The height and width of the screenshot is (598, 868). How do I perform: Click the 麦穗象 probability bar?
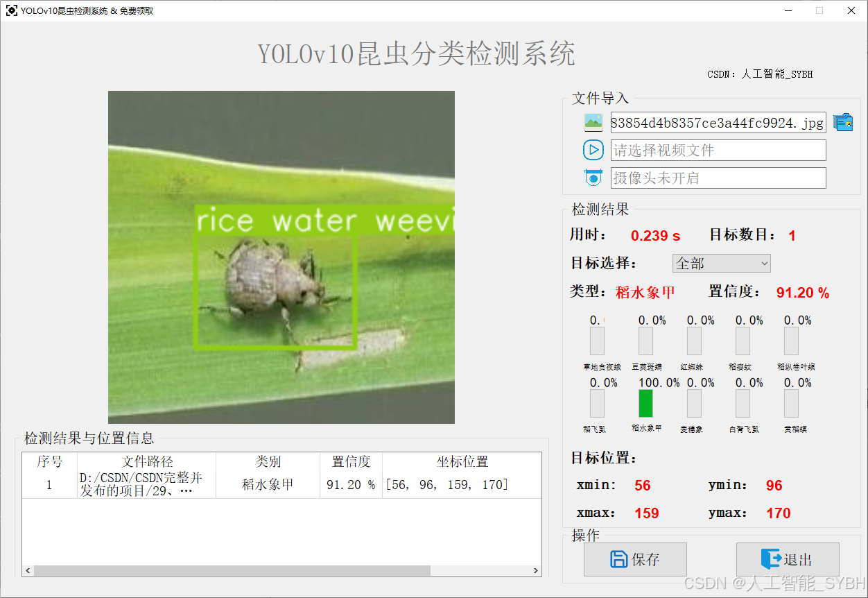[x=694, y=404]
